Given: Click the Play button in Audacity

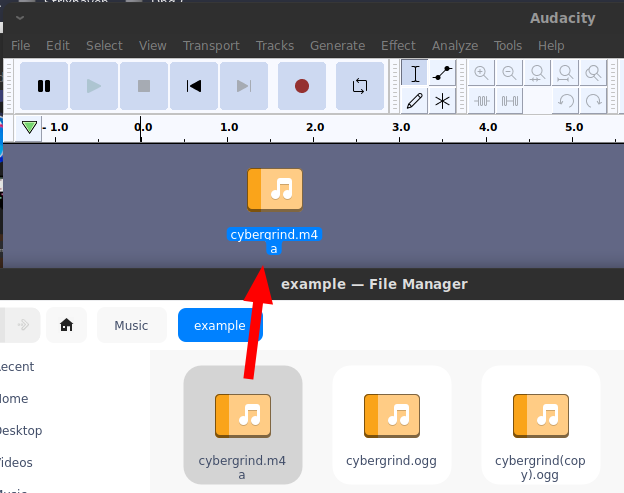Looking at the screenshot, I should 94,86.
